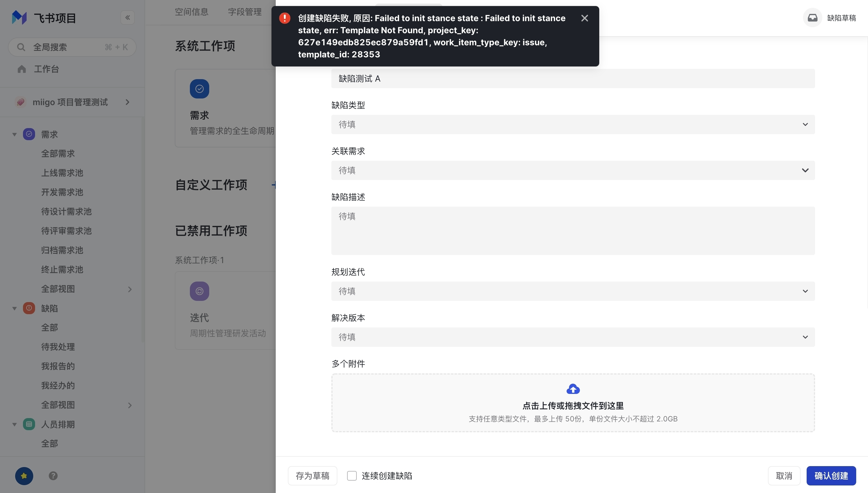Select 全部 under 缺陷
This screenshot has height=493, width=868.
pos(50,328)
